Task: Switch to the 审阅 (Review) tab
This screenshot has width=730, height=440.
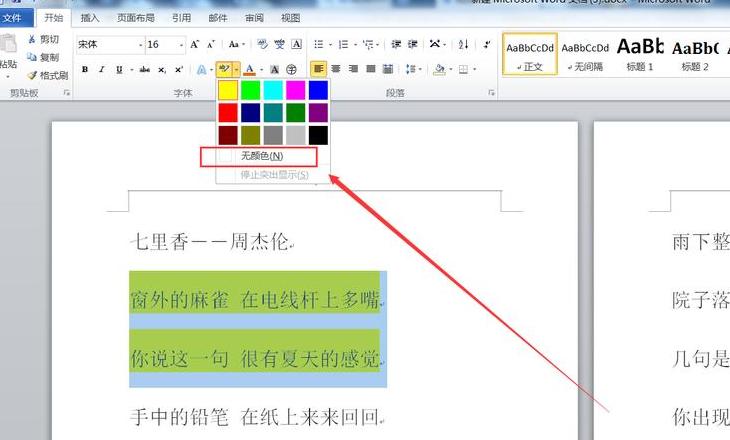Action: point(254,18)
